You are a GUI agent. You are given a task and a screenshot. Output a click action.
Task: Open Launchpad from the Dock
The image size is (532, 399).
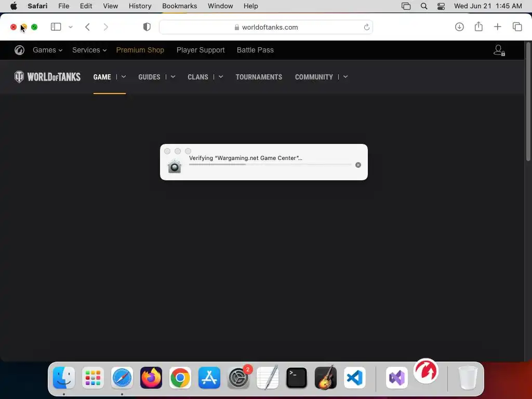pyautogui.click(x=93, y=378)
